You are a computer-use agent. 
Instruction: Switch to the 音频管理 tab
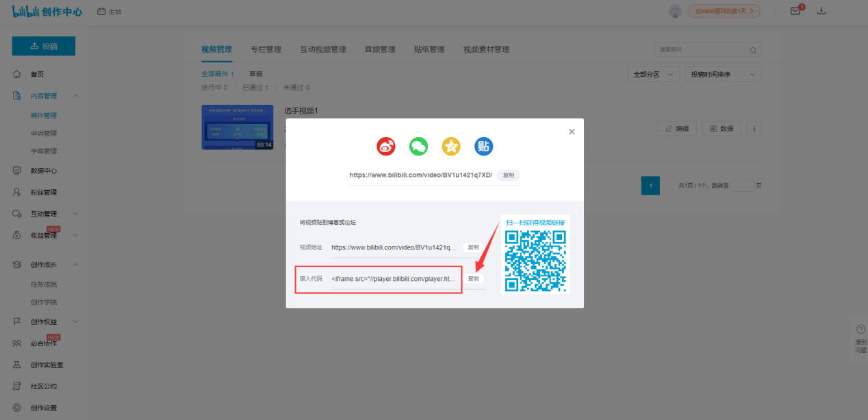click(x=380, y=49)
